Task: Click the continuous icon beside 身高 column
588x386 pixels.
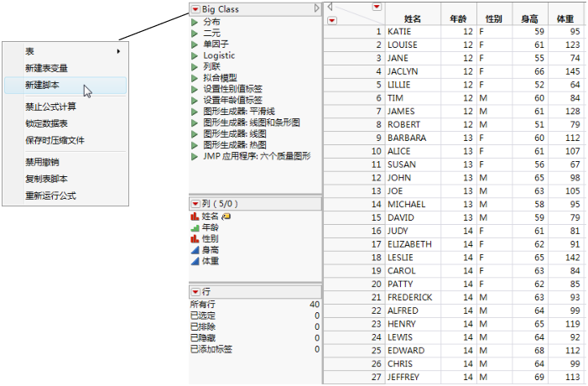Action: (x=195, y=250)
